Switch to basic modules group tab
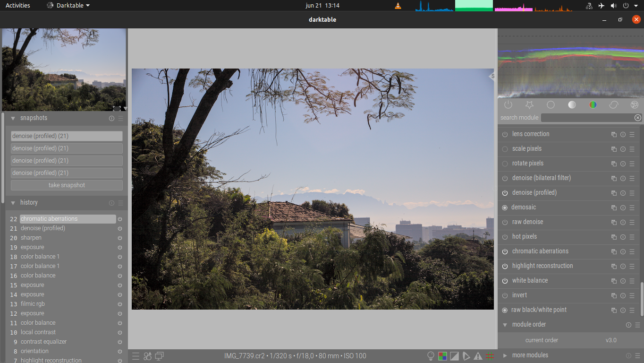Image resolution: width=644 pixels, height=363 pixels. (x=551, y=105)
